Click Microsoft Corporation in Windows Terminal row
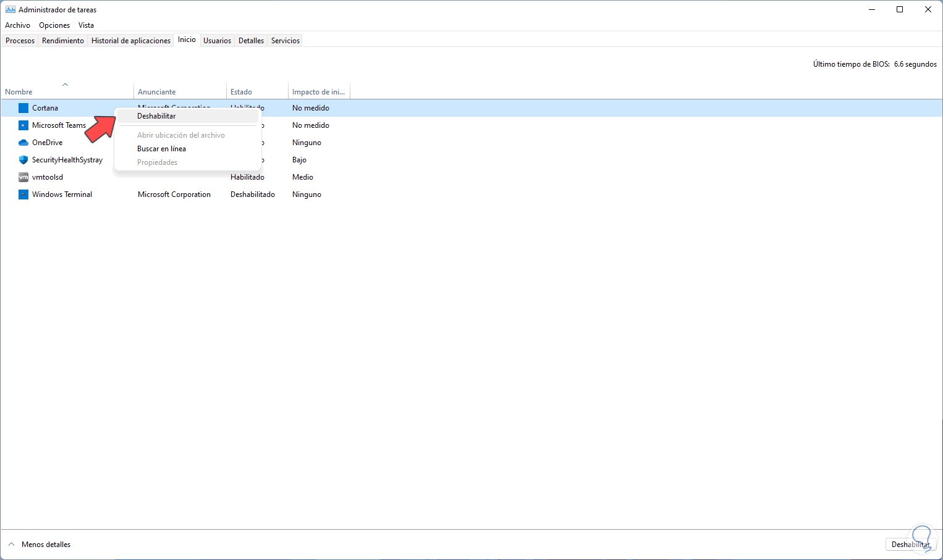 coord(174,194)
